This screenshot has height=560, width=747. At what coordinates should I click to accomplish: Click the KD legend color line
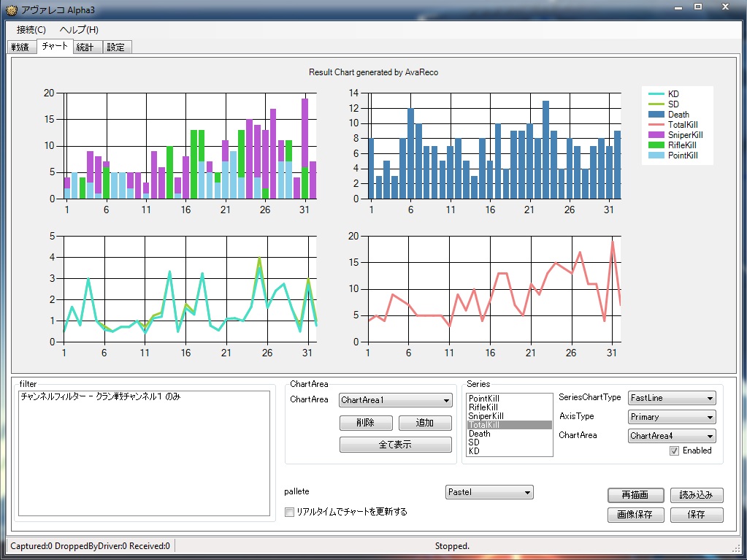[x=656, y=94]
